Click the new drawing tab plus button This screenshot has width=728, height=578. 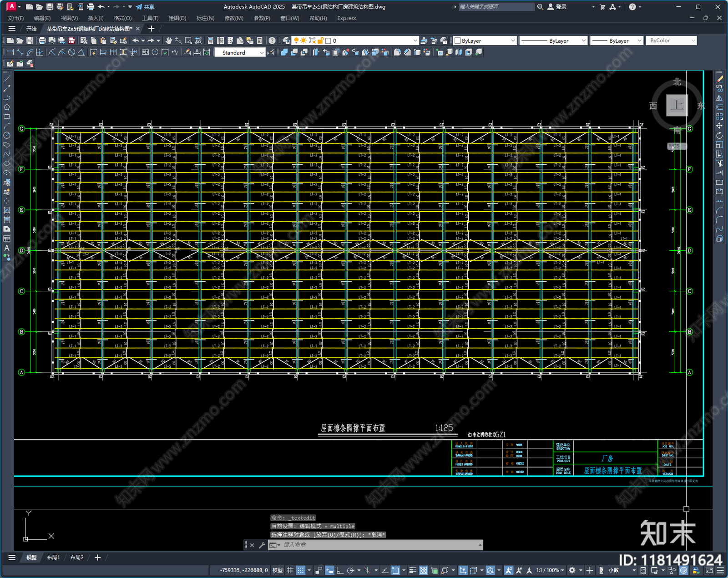pyautogui.click(x=152, y=29)
